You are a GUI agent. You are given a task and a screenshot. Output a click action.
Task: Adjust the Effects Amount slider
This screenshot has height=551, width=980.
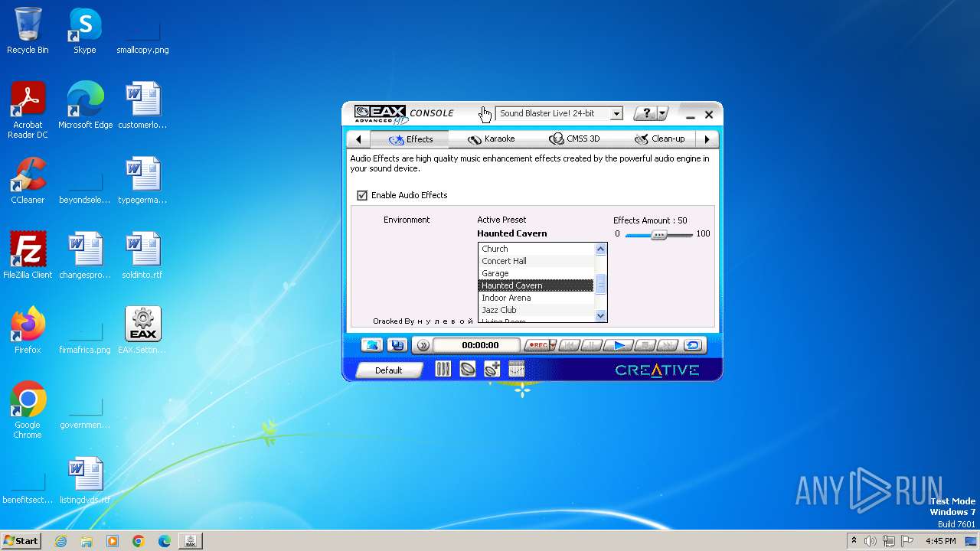tap(659, 235)
